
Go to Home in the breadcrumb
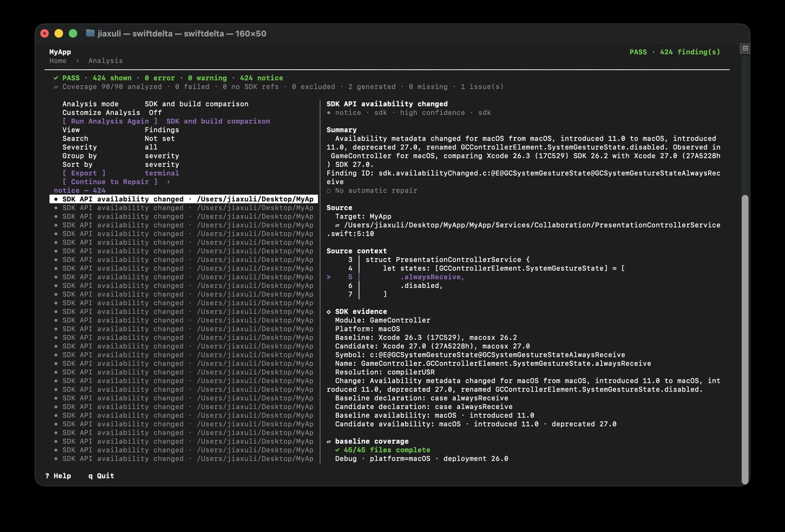coord(58,61)
